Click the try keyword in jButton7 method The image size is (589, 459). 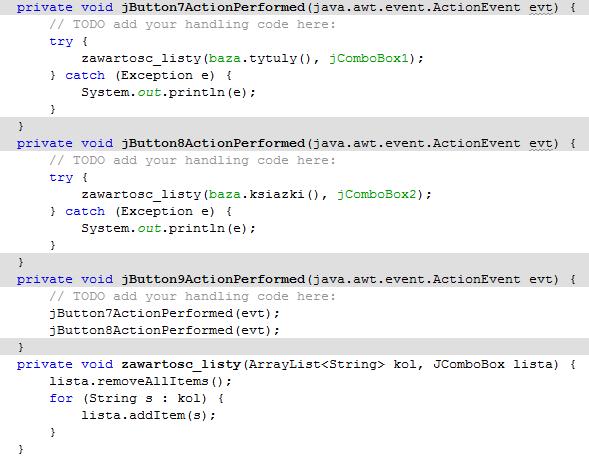[x=61, y=42]
